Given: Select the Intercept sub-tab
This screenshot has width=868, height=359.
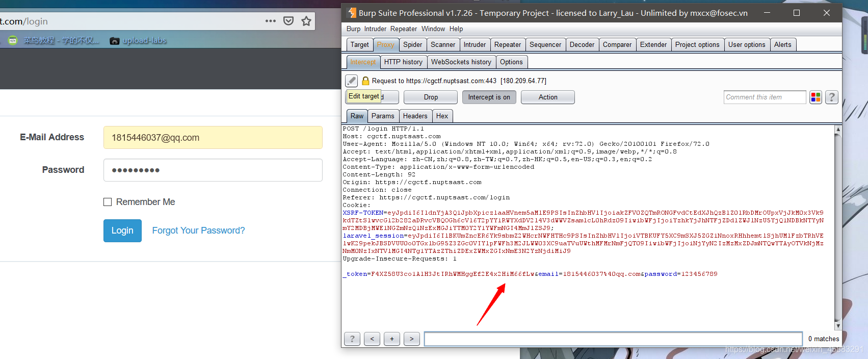Looking at the screenshot, I should tap(363, 62).
